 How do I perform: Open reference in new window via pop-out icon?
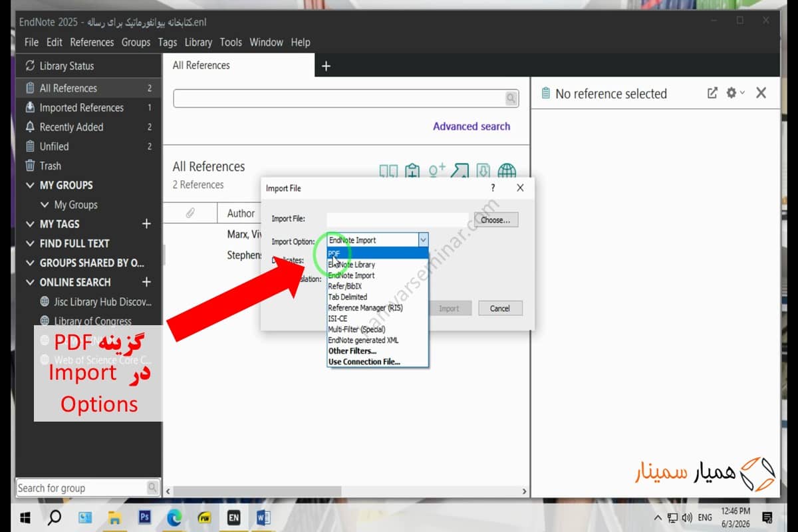[x=712, y=93]
